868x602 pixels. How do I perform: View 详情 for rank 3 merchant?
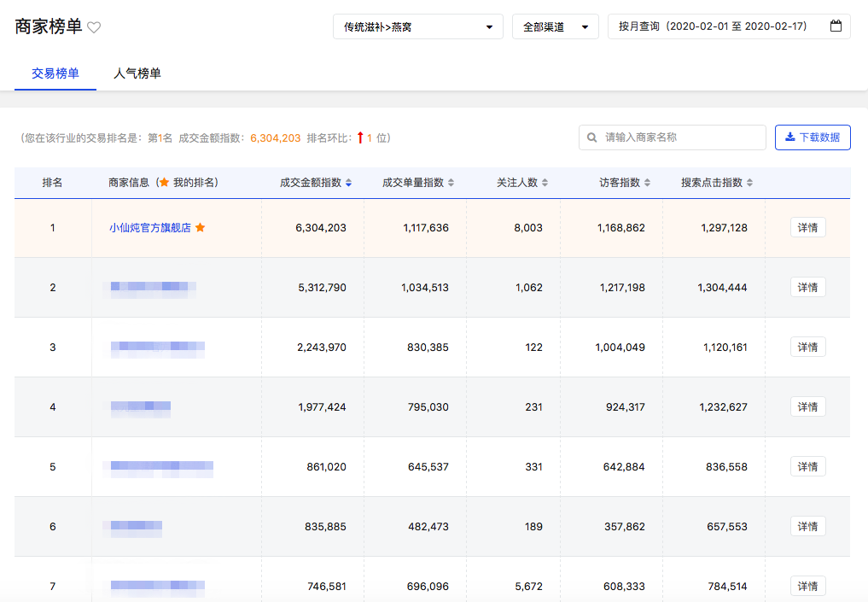click(x=807, y=348)
